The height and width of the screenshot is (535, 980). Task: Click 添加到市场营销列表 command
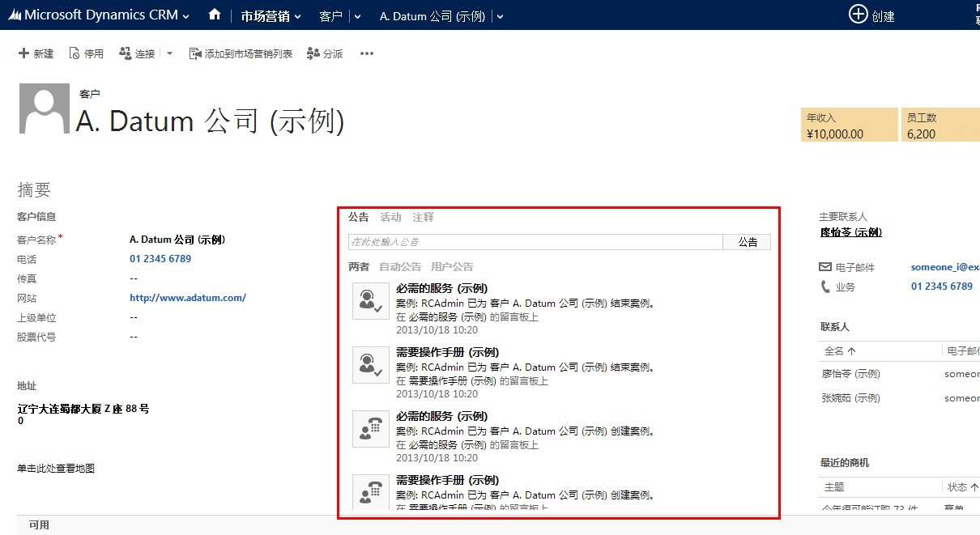click(241, 53)
